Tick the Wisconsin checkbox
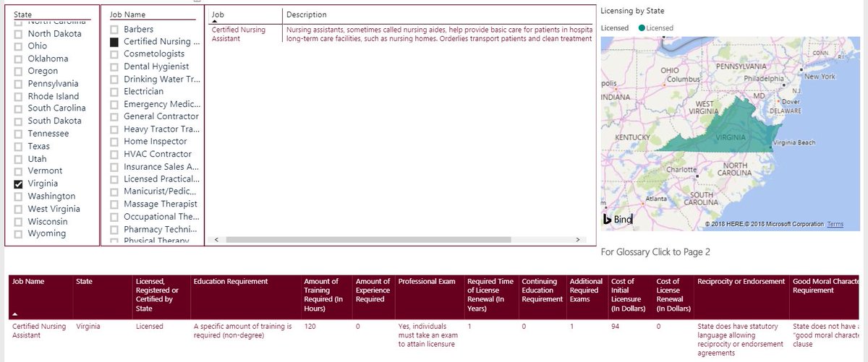 pyautogui.click(x=19, y=222)
